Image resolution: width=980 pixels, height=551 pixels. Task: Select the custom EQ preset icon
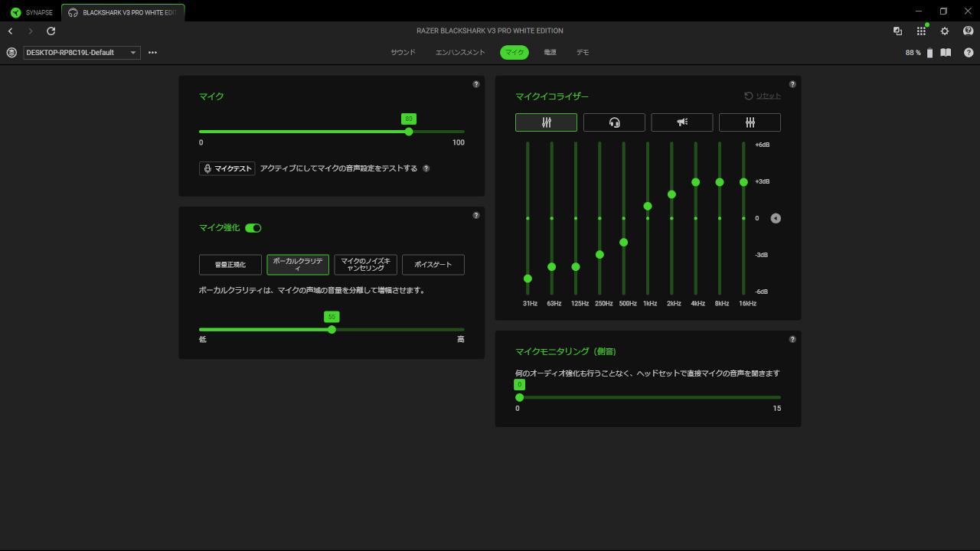point(750,122)
